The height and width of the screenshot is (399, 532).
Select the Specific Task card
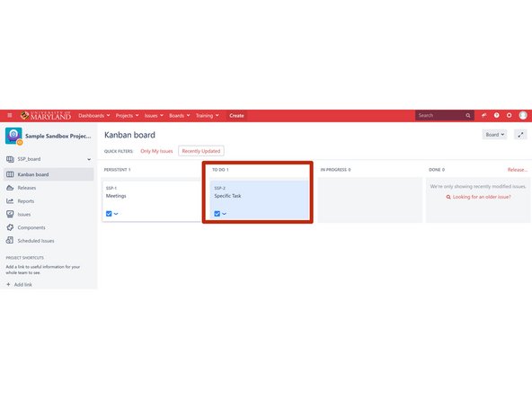pyautogui.click(x=259, y=200)
